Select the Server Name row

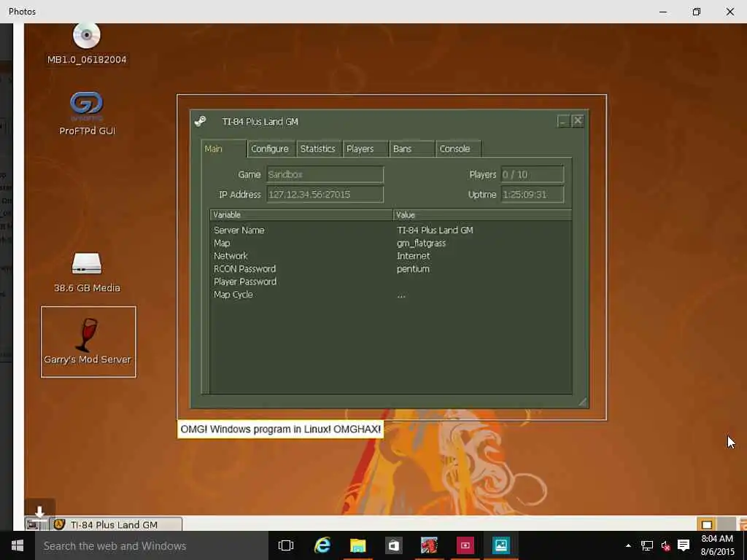(x=391, y=230)
